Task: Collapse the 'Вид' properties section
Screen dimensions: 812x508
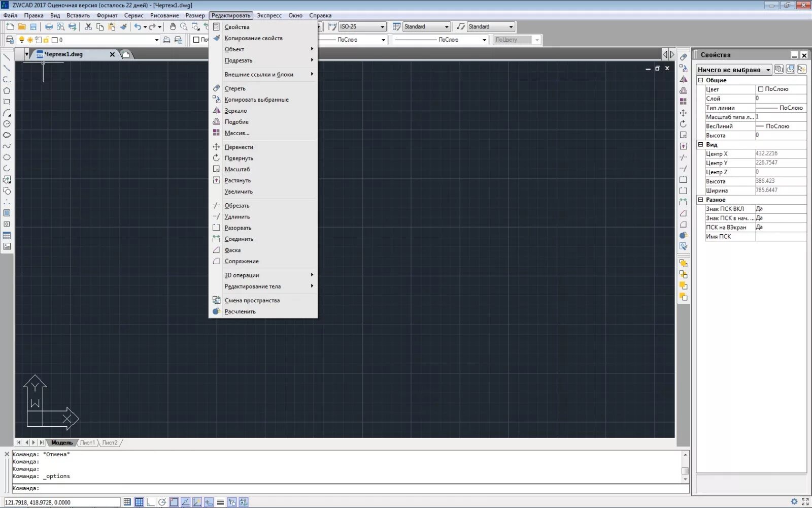Action: (700, 145)
